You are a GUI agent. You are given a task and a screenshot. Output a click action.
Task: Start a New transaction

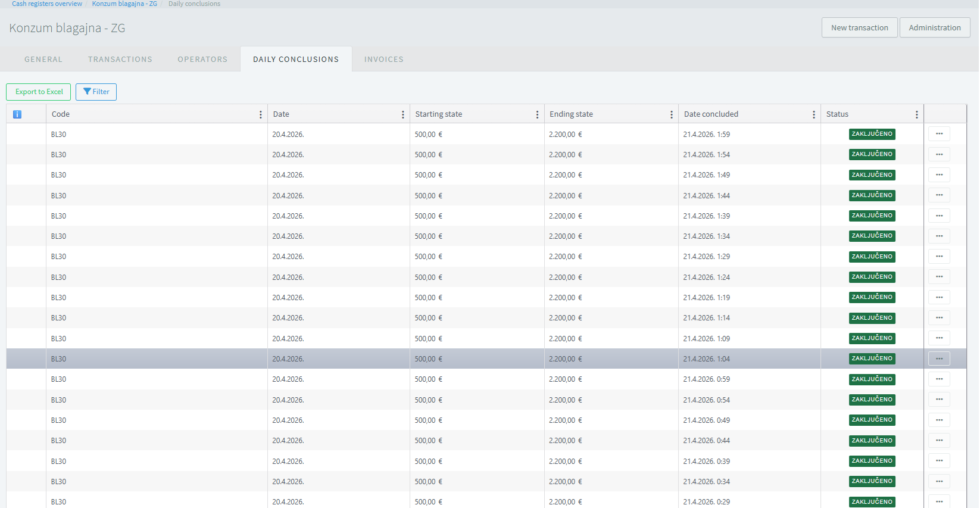pos(859,28)
